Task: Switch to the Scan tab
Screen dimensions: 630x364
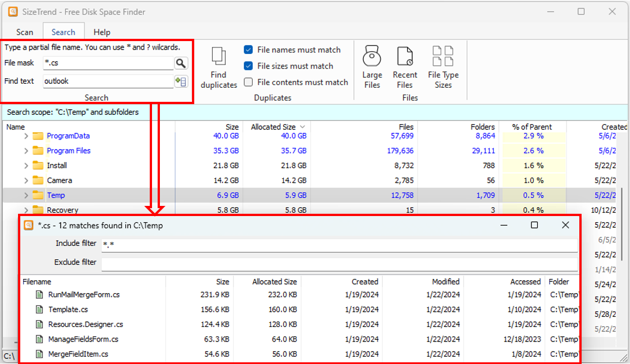Action: (x=25, y=32)
